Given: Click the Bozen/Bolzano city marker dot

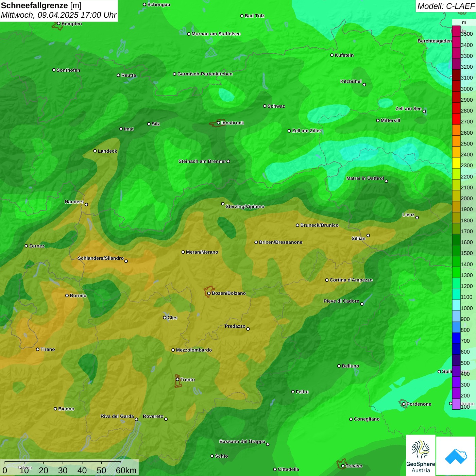Looking at the screenshot, I should pos(209,293).
